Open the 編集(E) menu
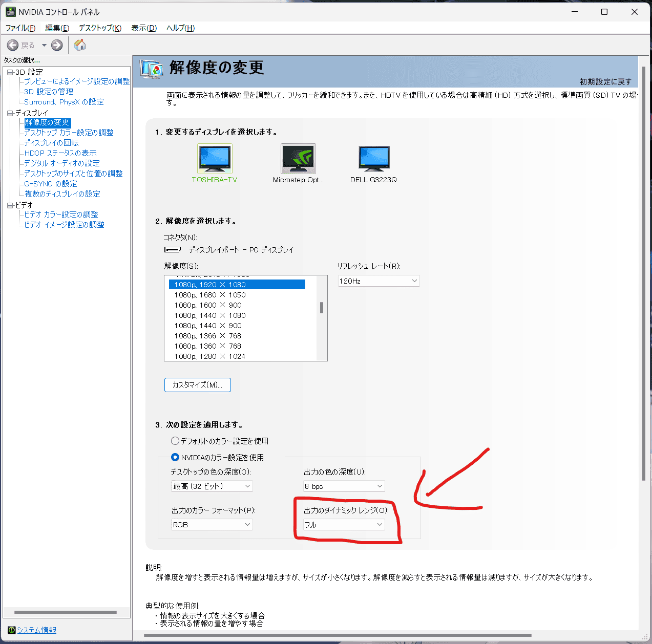Screen dimensions: 652x644 57,28
